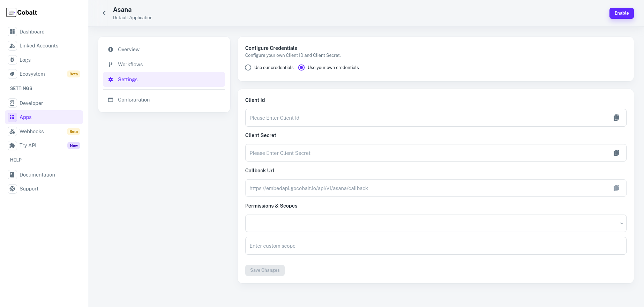Viewport: 644px width, 307px height.
Task: Open the Settings tab
Action: point(164,80)
